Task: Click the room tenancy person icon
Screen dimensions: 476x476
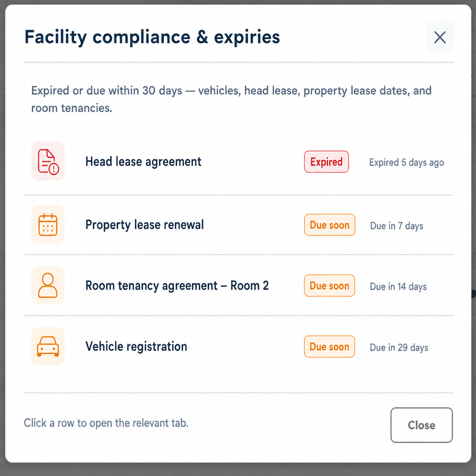Action: [48, 285]
